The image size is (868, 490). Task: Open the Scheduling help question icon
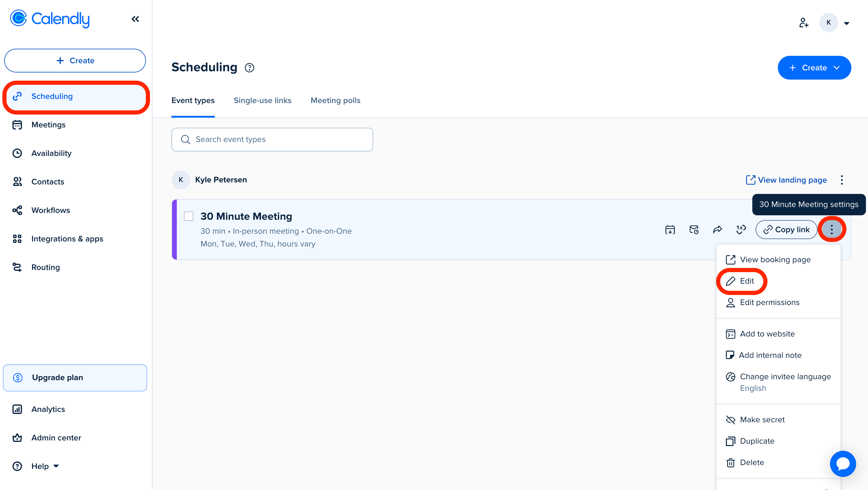[x=249, y=68]
